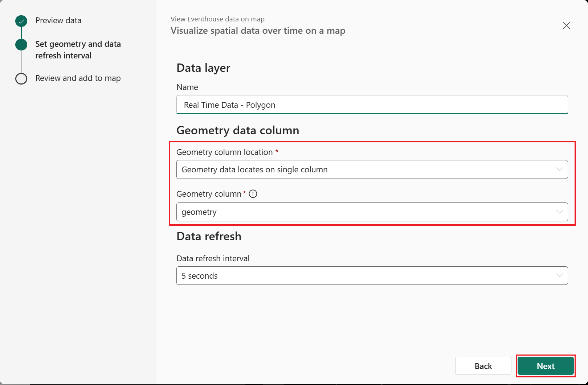Click the Next button
588x385 pixels.
(545, 366)
